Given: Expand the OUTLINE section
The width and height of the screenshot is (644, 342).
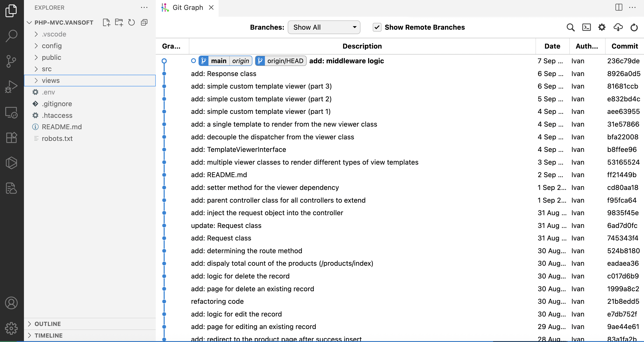Looking at the screenshot, I should tap(47, 324).
